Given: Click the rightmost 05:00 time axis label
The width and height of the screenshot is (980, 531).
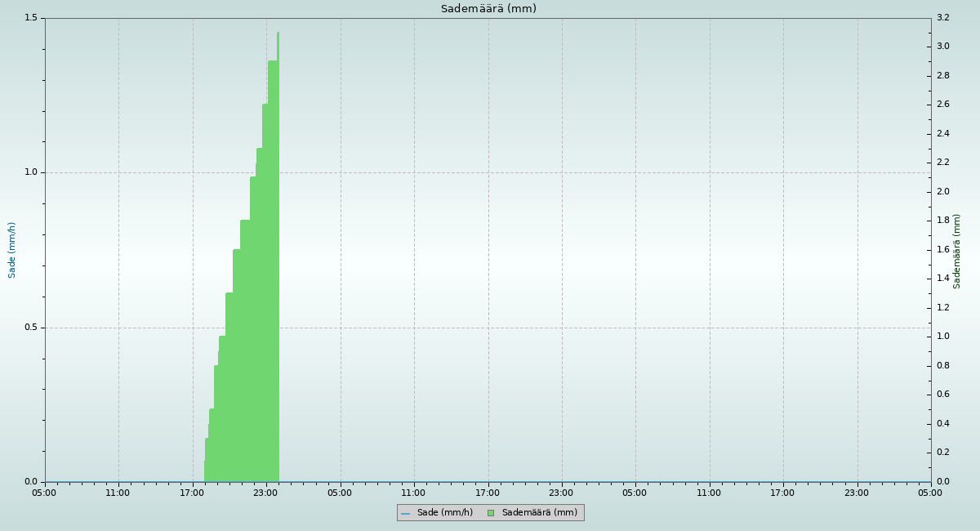Looking at the screenshot, I should pyautogui.click(x=930, y=493).
